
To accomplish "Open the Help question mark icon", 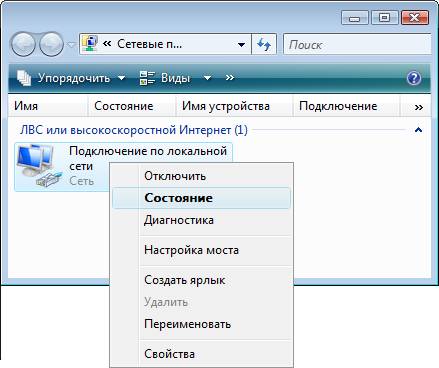I will pos(414,78).
